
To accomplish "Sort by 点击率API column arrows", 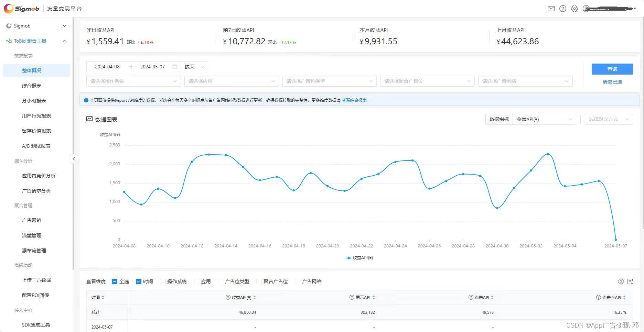I will tap(624, 298).
